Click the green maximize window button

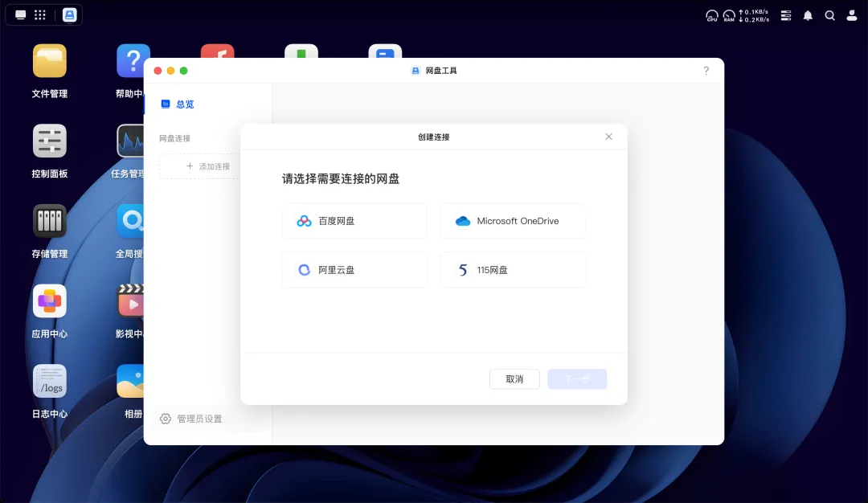[184, 70]
